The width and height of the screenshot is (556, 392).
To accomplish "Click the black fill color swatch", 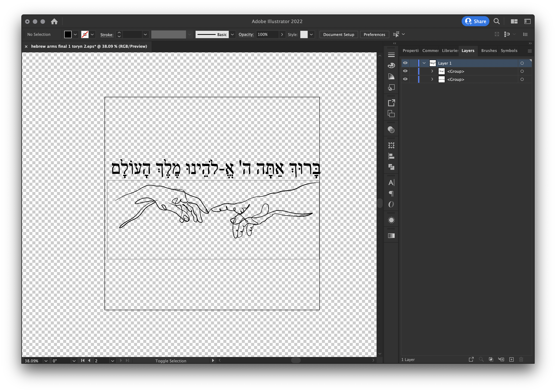I will 68,34.
